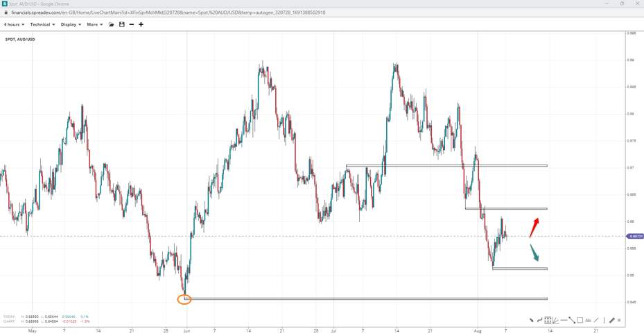This screenshot has height=336, width=644.
Task: Open the 4 hours timeframe dropdown
Action: 14,24
